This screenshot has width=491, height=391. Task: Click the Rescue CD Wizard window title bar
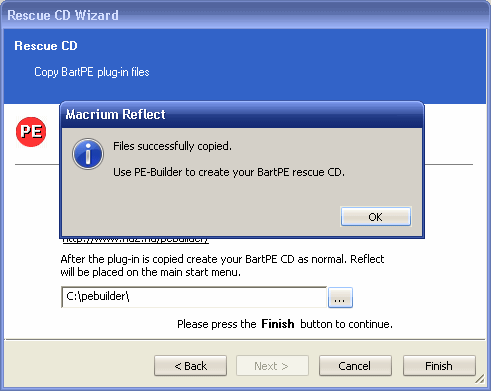(x=245, y=15)
